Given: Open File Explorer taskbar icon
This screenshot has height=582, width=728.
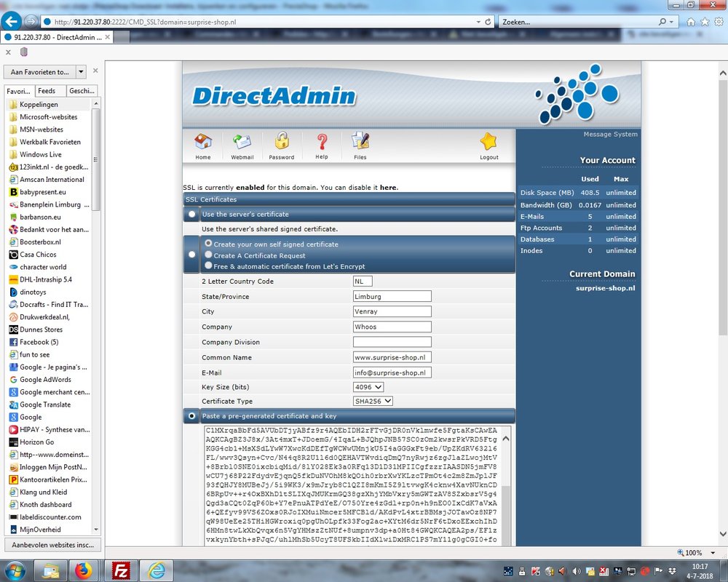Looking at the screenshot, I should pos(50,571).
